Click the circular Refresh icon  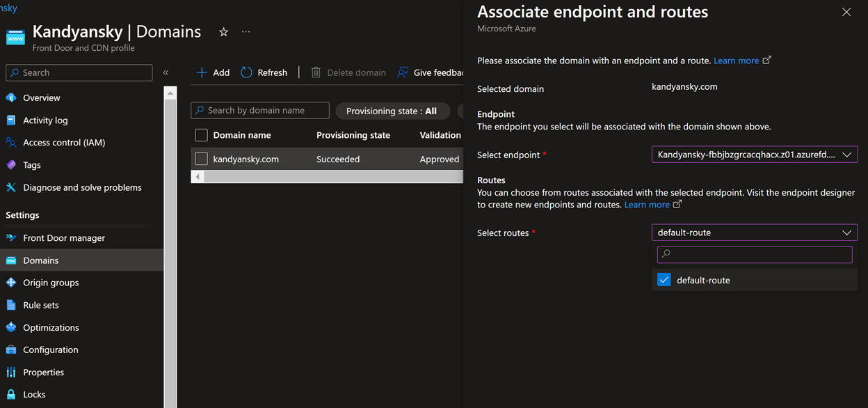[x=246, y=72]
